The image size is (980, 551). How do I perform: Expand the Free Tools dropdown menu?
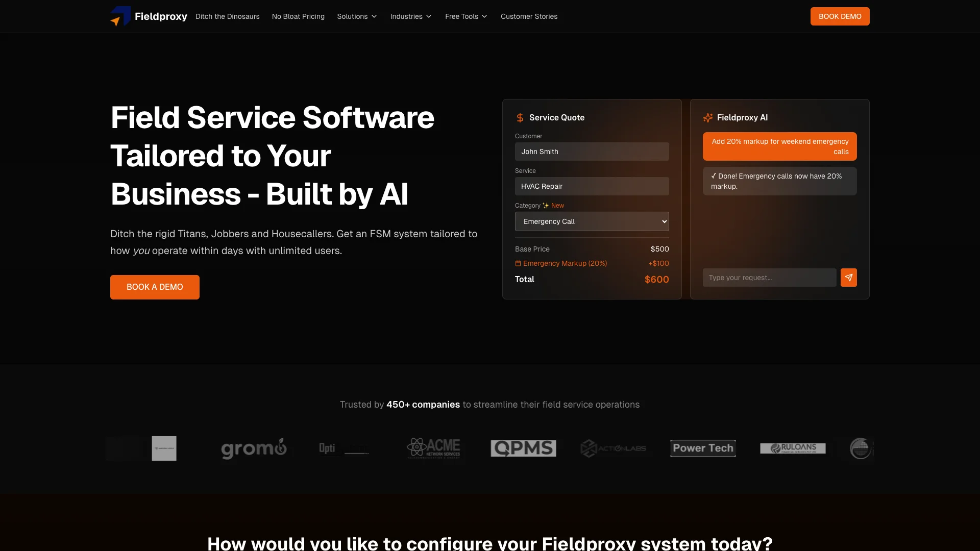(466, 16)
